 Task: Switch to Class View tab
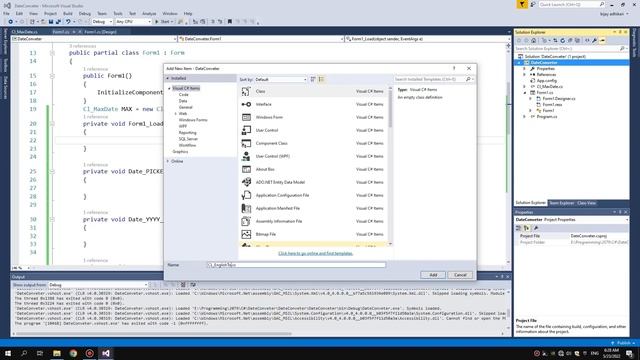[587, 203]
